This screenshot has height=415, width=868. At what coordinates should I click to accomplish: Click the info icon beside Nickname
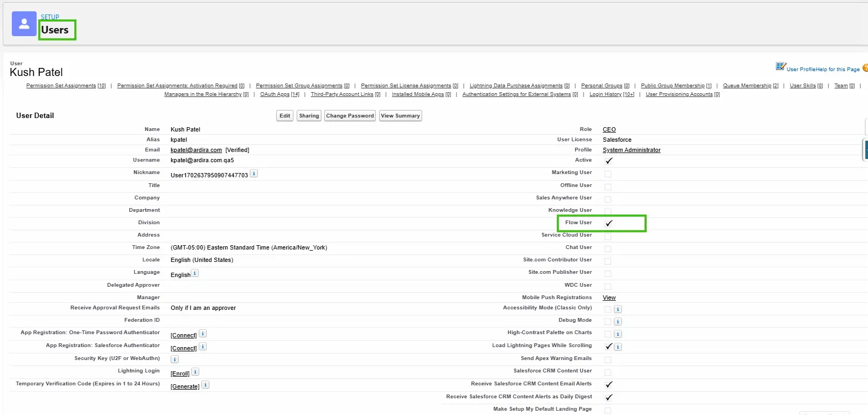[254, 174]
